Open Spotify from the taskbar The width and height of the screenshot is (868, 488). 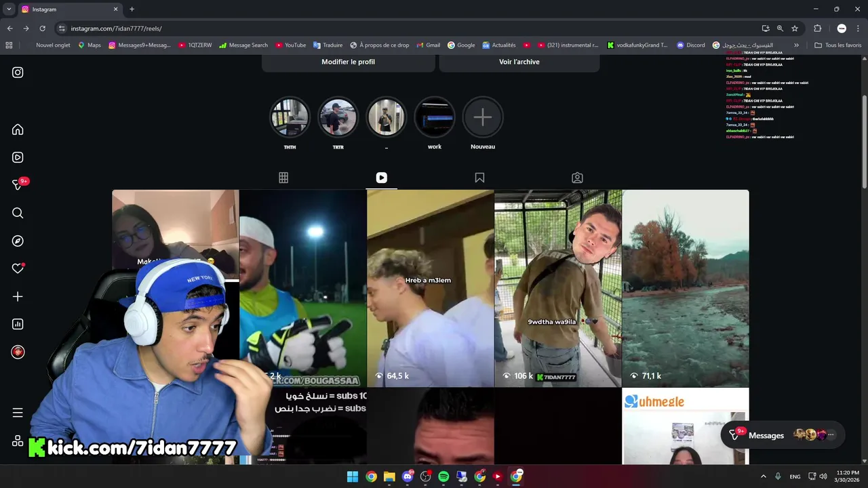(443, 476)
